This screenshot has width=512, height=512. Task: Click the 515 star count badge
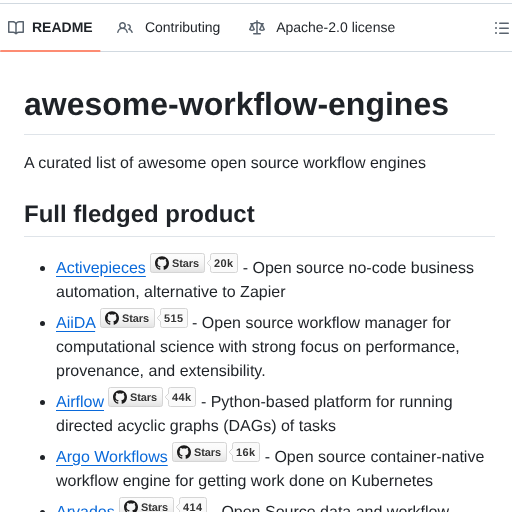pos(173,318)
